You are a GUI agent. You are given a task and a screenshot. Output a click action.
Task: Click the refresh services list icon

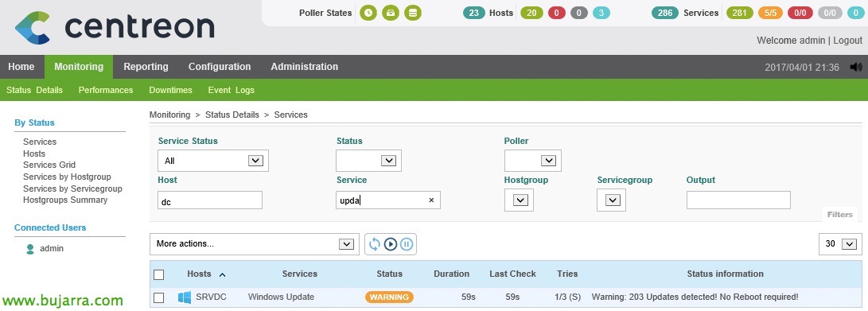[375, 244]
